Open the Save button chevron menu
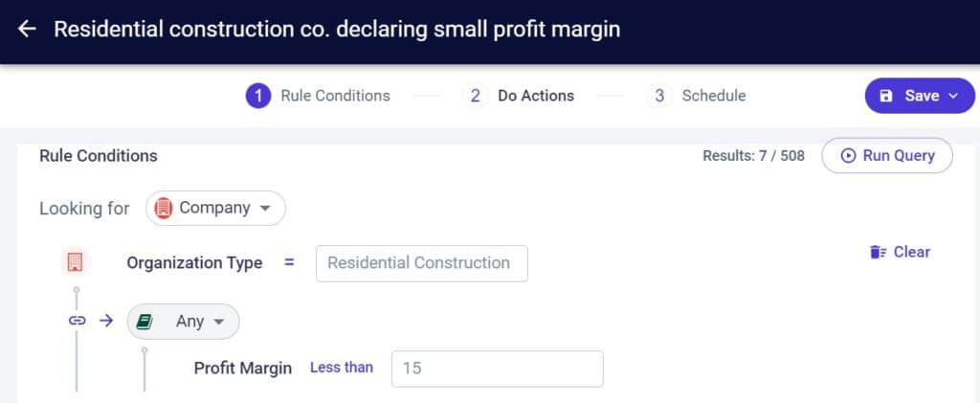The image size is (980, 403). [x=954, y=96]
